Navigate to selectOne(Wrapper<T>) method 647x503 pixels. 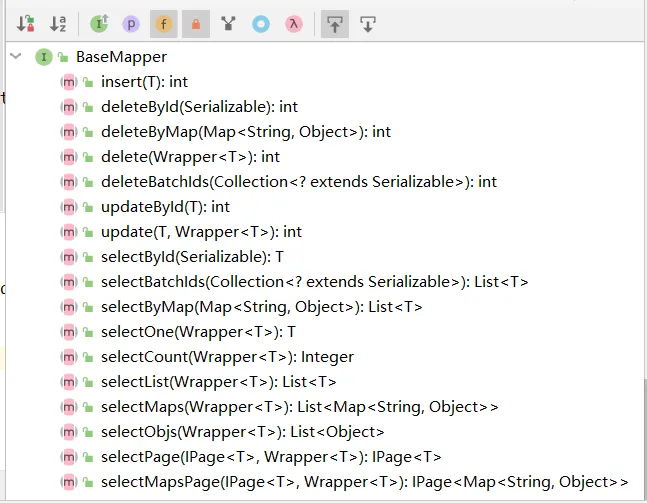pyautogui.click(x=198, y=332)
